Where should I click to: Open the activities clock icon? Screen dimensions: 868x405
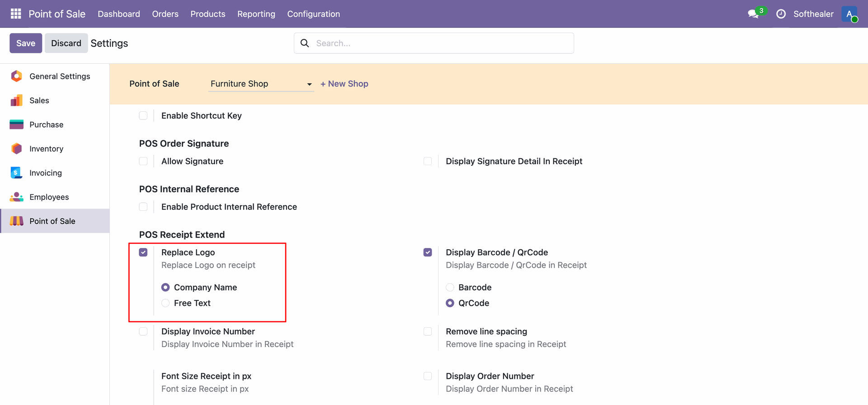[781, 14]
